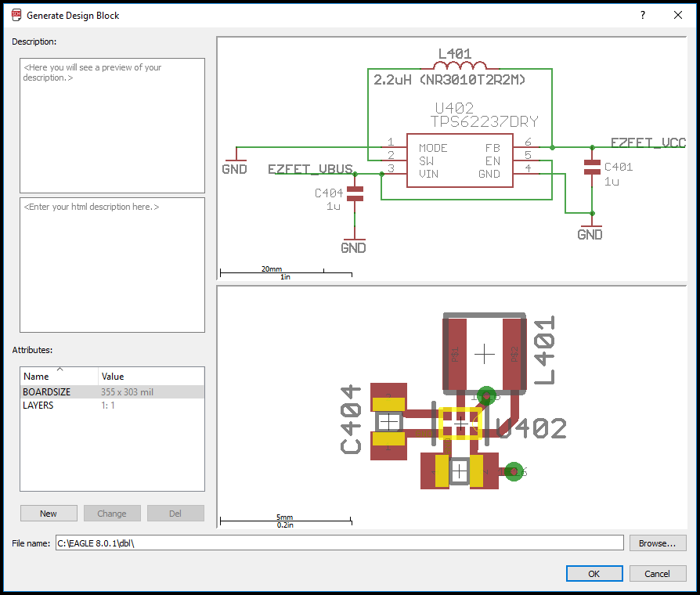
Task: Click the File name input field
Action: [339, 543]
